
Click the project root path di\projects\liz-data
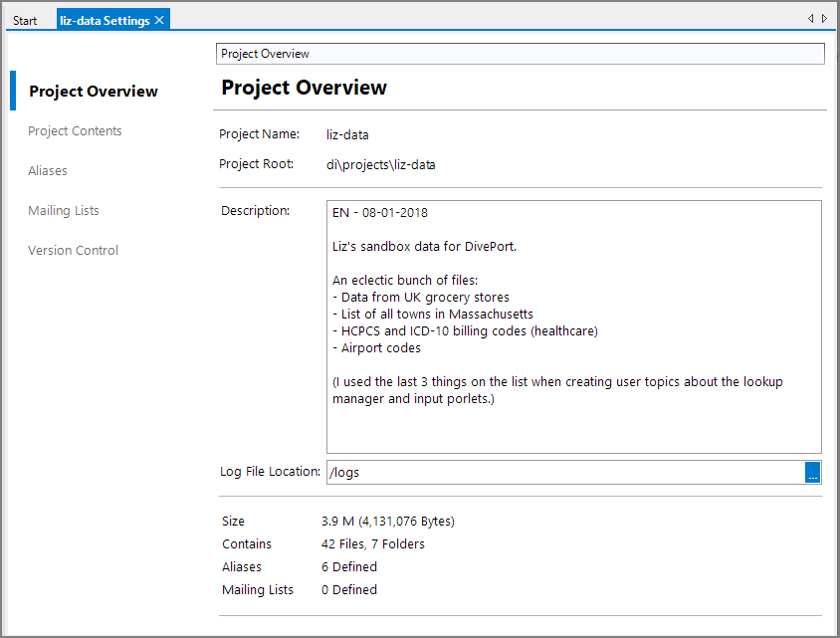(382, 164)
